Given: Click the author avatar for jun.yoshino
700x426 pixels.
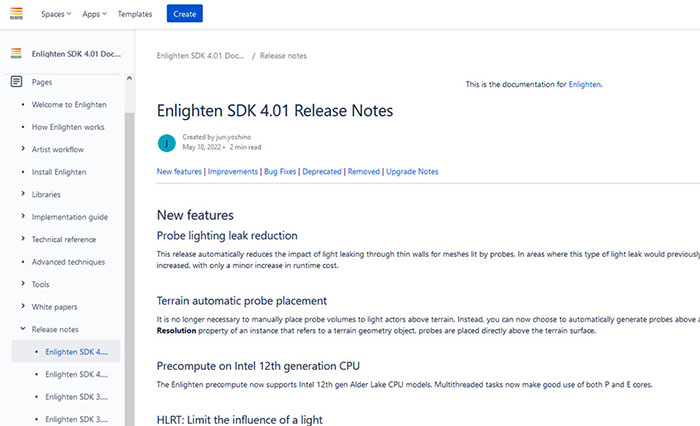Looking at the screenshot, I should click(167, 142).
